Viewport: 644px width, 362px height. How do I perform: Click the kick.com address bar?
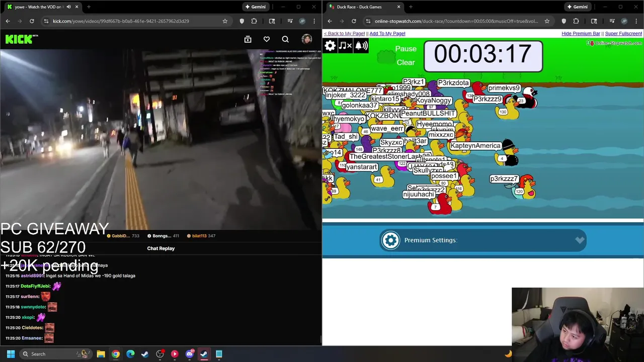135,21
